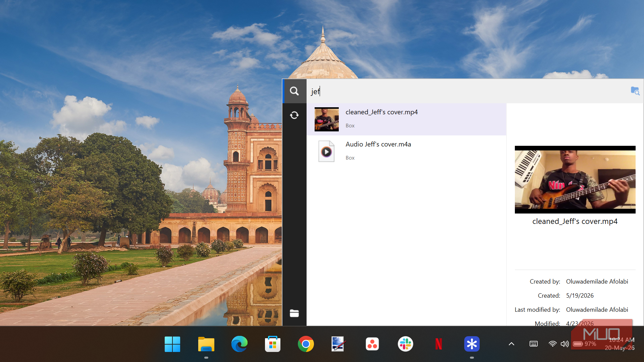644x362 pixels.
Task: Click the blue asterisk app in taskbar
Action: (x=472, y=344)
